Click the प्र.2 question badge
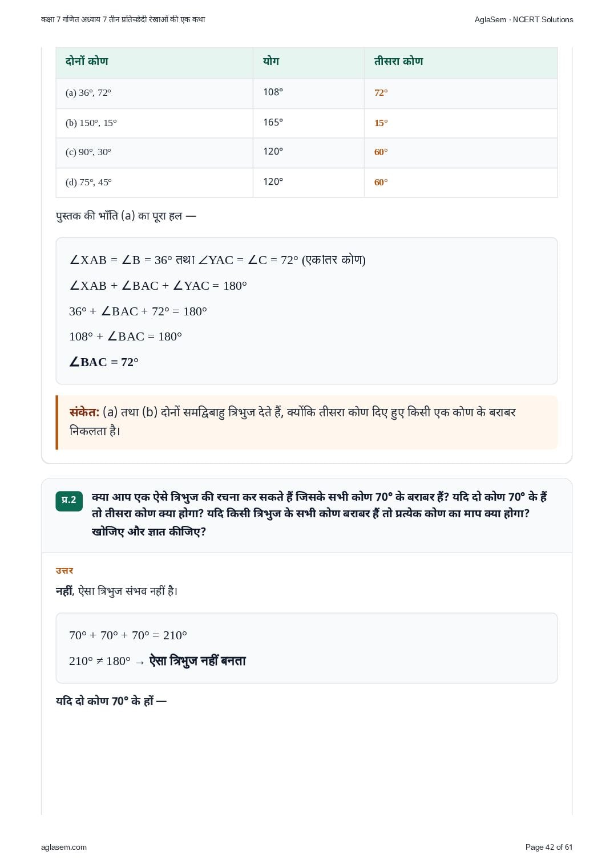 click(69, 500)
